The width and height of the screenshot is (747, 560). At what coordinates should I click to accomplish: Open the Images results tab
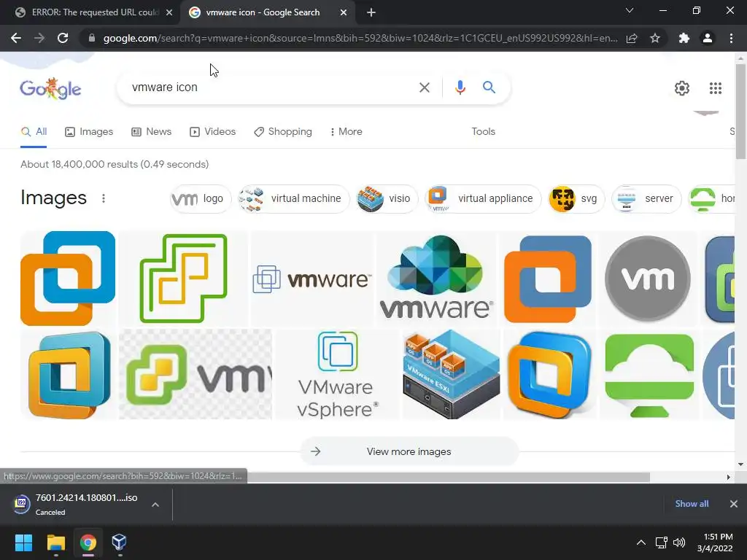89,132
